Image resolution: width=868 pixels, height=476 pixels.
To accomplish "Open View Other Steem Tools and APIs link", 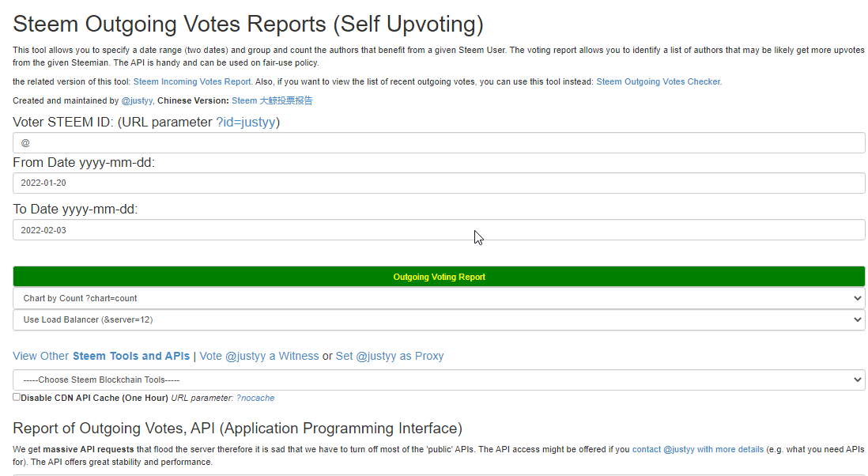I will [x=101, y=356].
